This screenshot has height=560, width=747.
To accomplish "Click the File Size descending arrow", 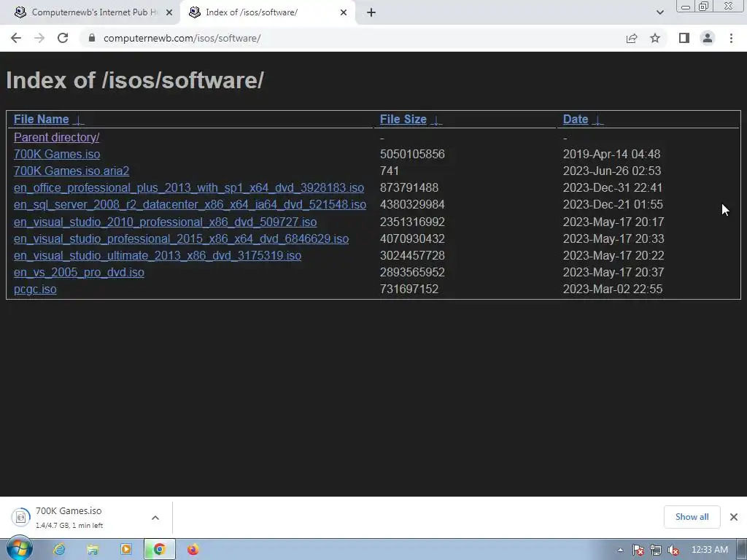I will (436, 120).
